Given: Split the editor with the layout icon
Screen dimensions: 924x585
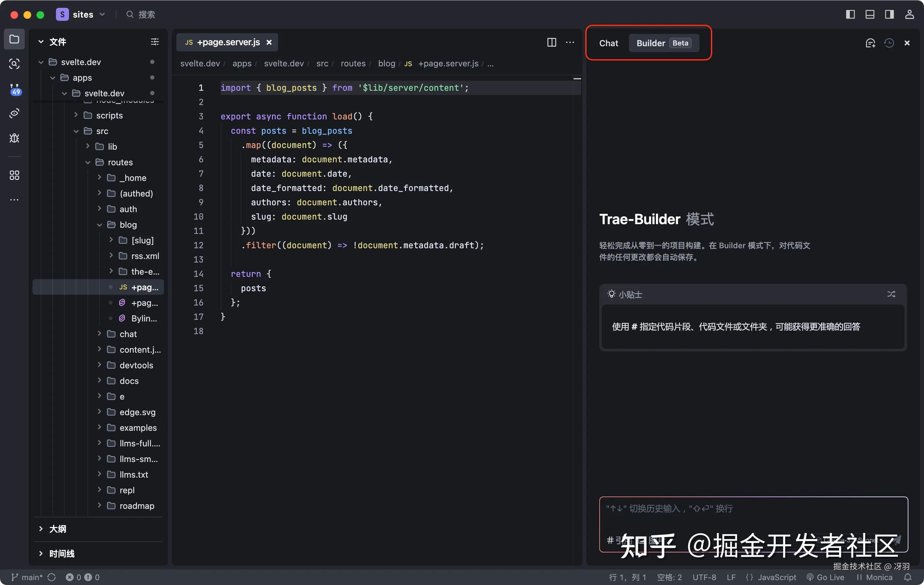Looking at the screenshot, I should coord(551,43).
